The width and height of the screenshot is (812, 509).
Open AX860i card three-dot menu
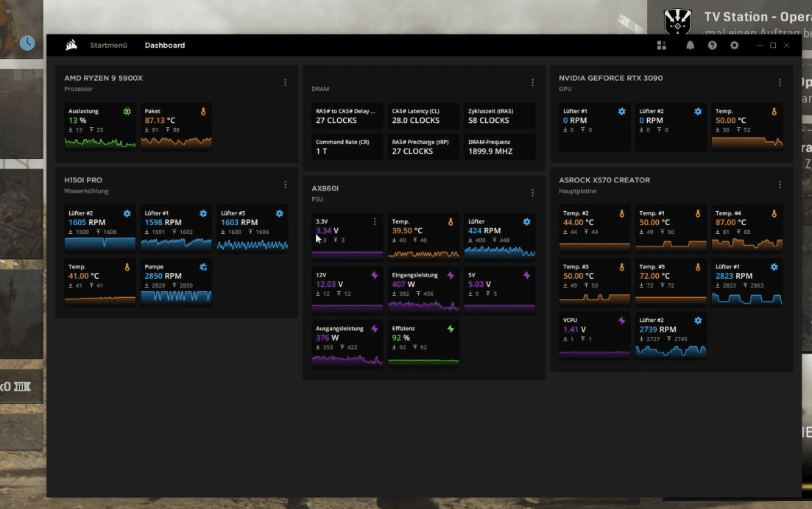532,193
